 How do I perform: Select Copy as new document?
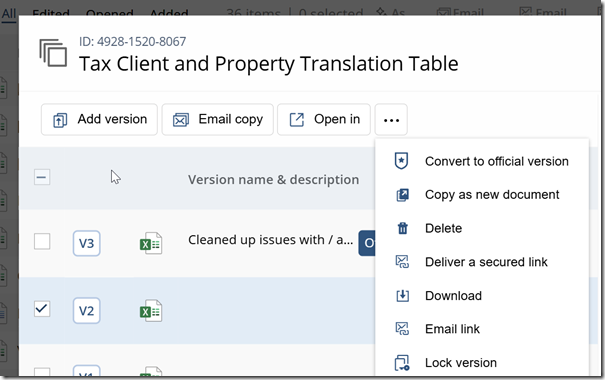(x=482, y=195)
